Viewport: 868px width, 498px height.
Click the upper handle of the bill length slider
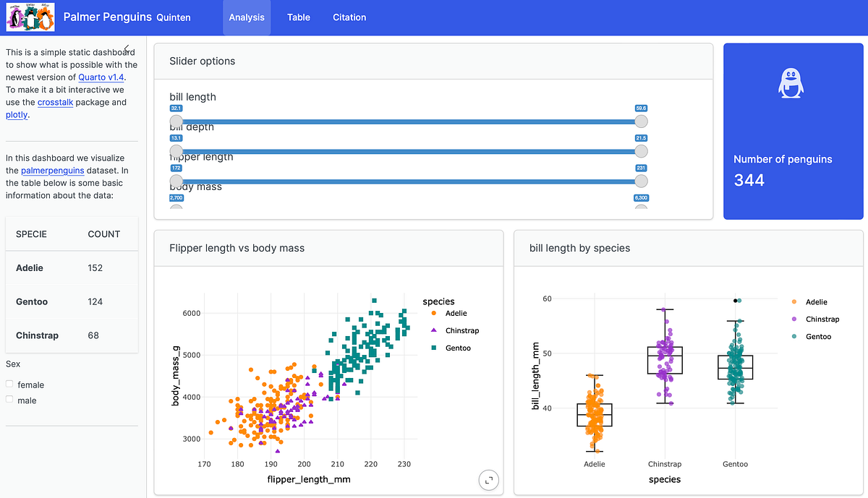640,121
